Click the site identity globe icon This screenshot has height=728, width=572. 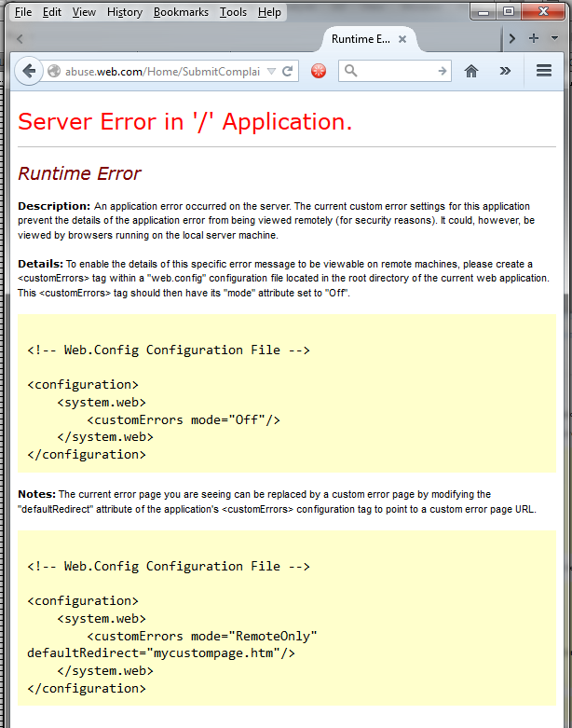tap(54, 71)
